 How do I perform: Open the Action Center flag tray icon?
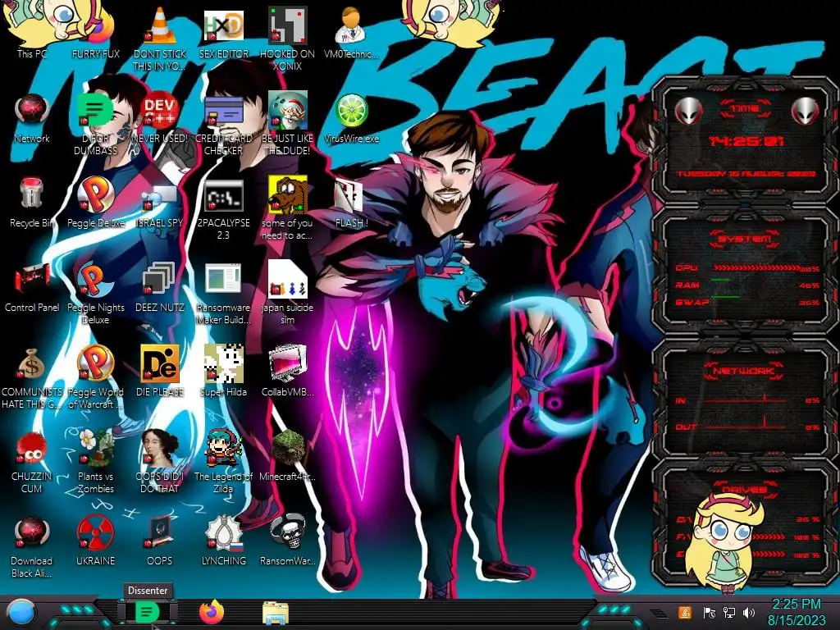(x=710, y=612)
